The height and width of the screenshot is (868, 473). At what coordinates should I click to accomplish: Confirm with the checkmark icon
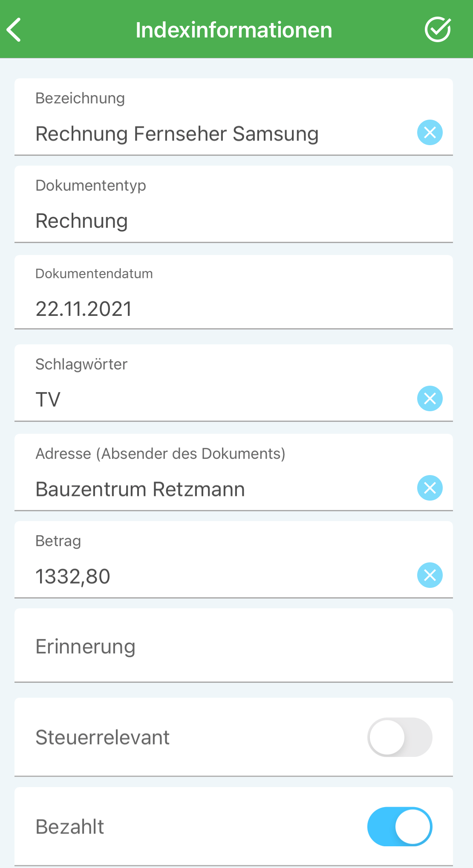(438, 29)
